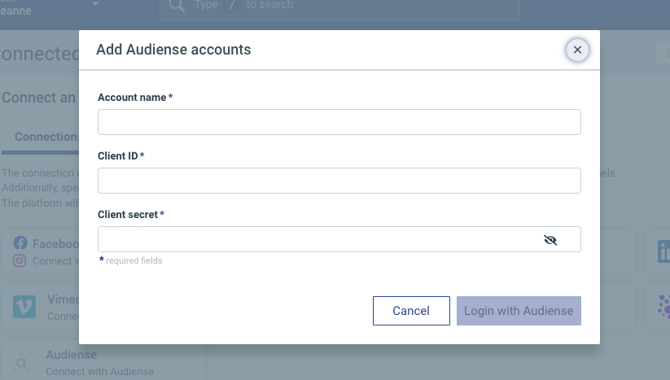670x380 pixels.
Task: Select the Connections tab behind dialog
Action: click(x=47, y=137)
